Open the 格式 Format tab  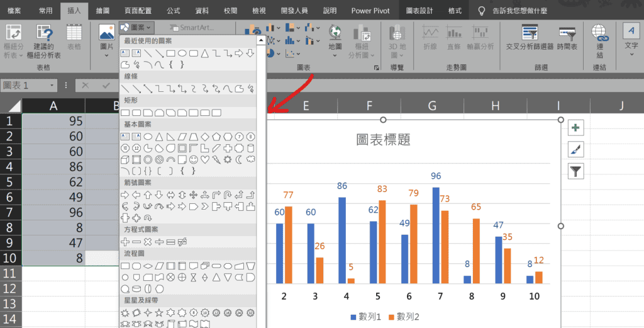455,11
